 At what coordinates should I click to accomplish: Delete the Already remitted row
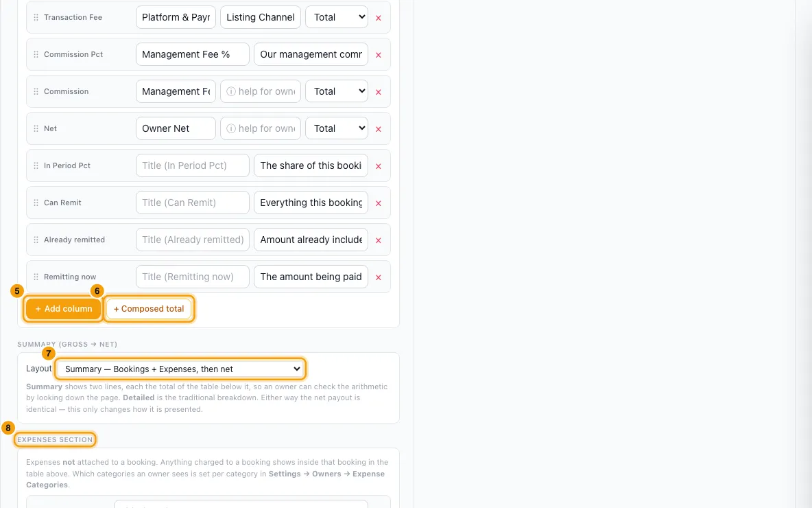(379, 240)
